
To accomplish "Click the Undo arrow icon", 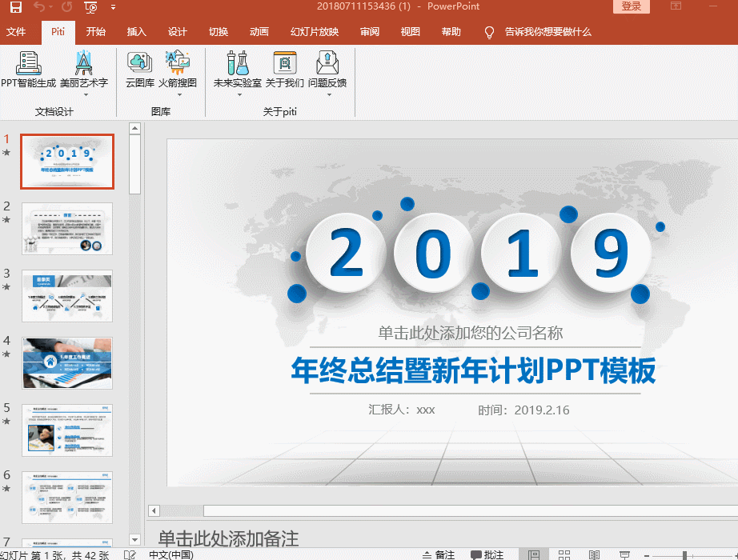I will (39, 6).
